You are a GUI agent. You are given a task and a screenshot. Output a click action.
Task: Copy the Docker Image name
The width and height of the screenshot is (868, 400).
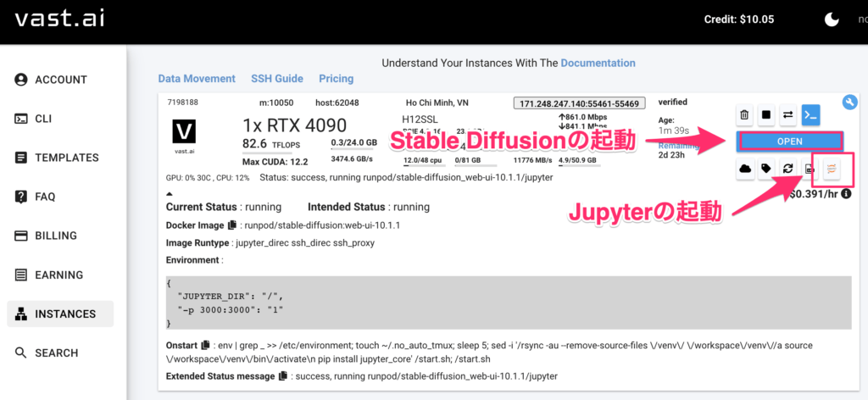pyautogui.click(x=231, y=225)
